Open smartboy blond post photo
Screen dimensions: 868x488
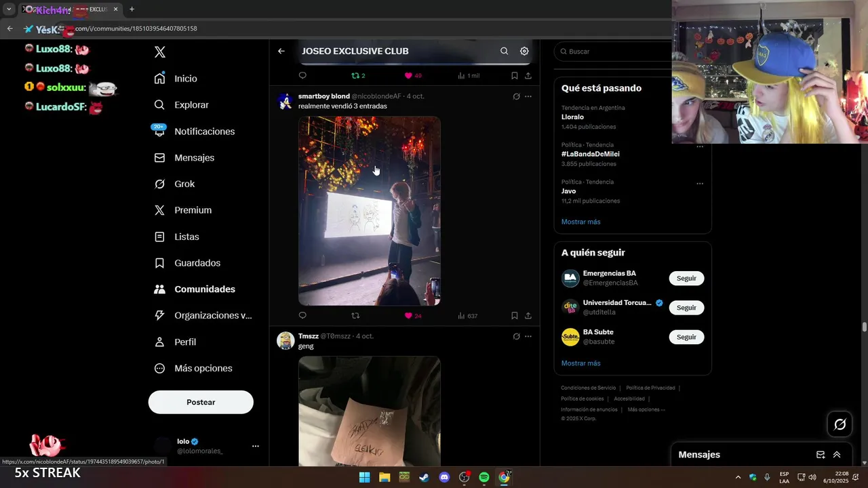click(x=370, y=211)
